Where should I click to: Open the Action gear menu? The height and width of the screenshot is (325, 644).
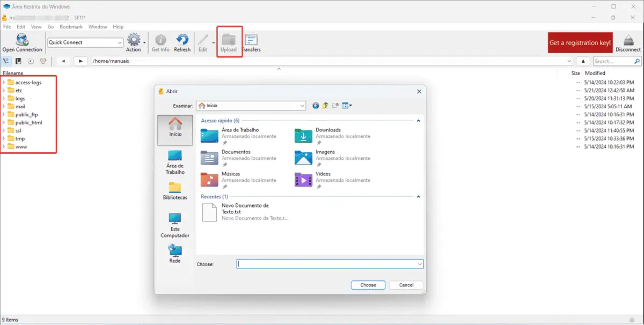point(134,42)
